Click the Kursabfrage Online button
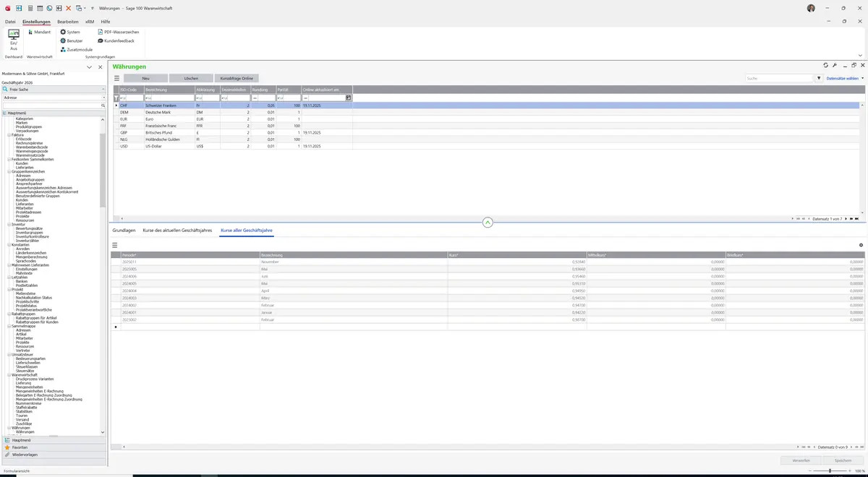 click(x=237, y=78)
